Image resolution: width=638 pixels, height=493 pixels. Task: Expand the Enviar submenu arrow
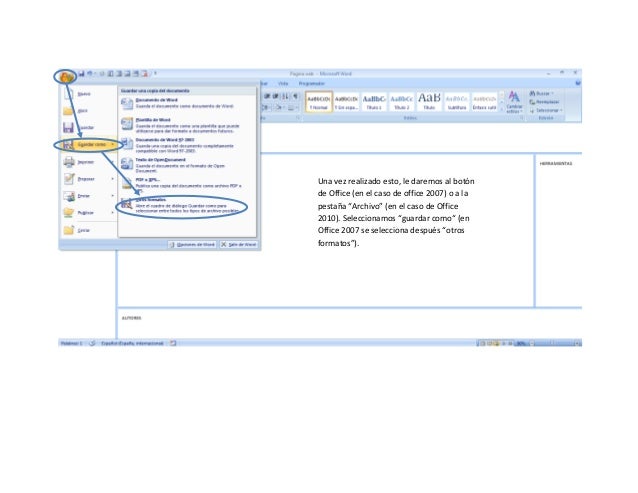(x=113, y=196)
